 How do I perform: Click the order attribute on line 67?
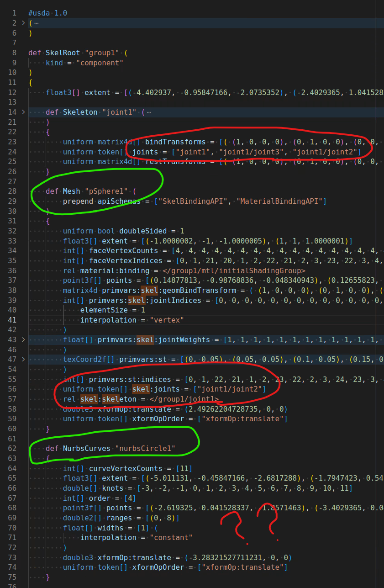click(100, 498)
